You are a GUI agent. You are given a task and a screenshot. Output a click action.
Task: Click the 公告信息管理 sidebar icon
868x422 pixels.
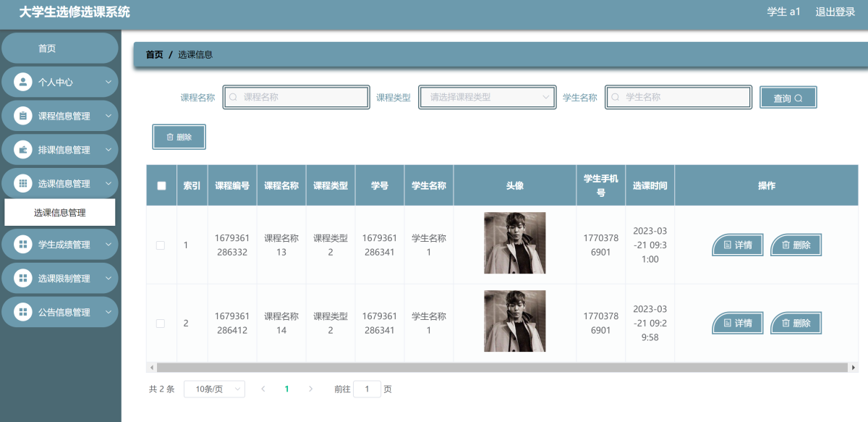pos(22,313)
